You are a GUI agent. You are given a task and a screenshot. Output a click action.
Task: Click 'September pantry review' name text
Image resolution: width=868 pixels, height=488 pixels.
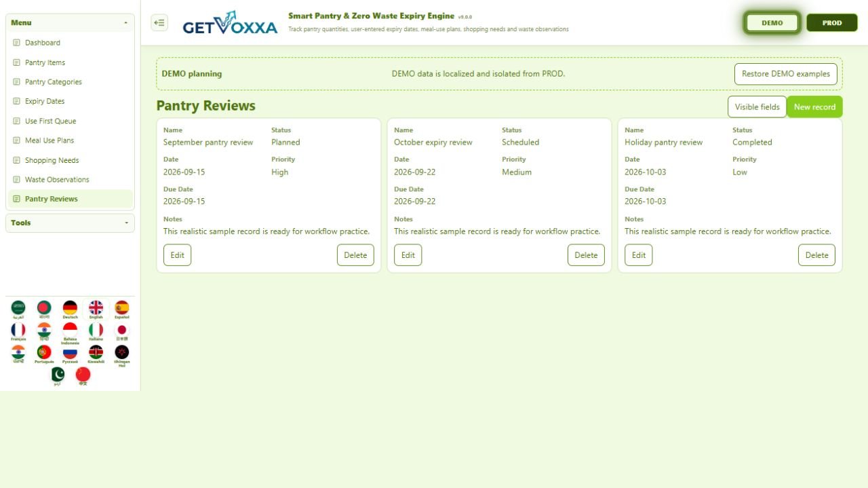click(208, 143)
